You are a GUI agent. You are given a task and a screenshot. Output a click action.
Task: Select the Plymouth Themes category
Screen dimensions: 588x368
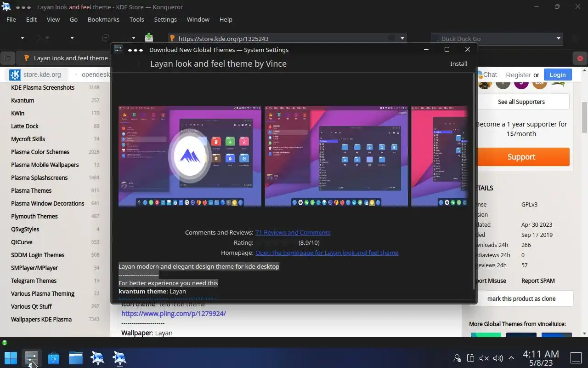34,216
